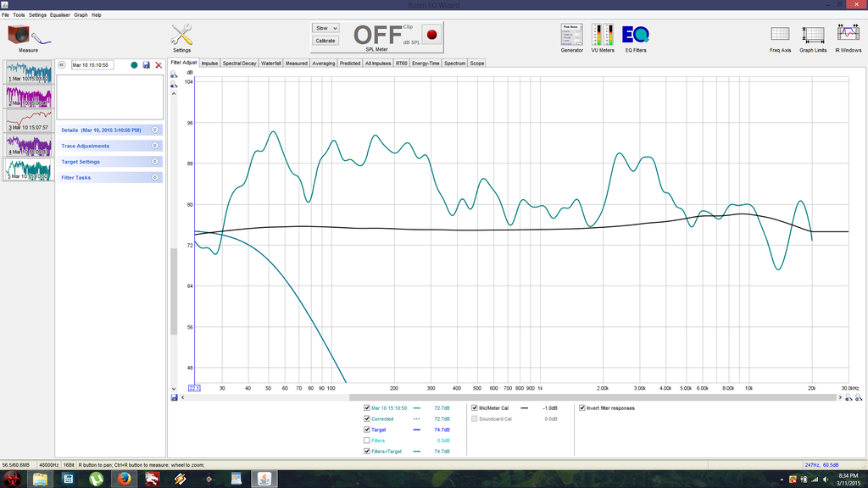Open the Slow SPL weighting dropdown
The image size is (868, 488).
[x=325, y=28]
